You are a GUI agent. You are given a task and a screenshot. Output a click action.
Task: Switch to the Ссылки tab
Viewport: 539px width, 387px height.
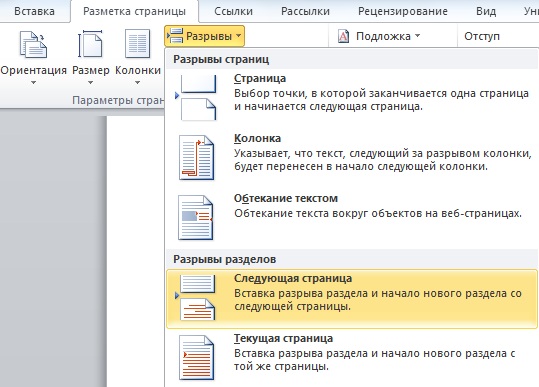coord(233,11)
